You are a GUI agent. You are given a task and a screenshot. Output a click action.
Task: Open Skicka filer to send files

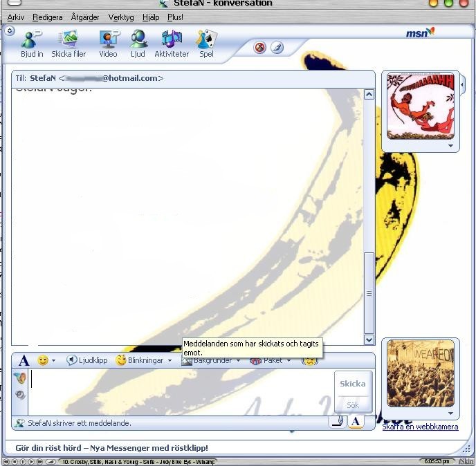pos(68,44)
